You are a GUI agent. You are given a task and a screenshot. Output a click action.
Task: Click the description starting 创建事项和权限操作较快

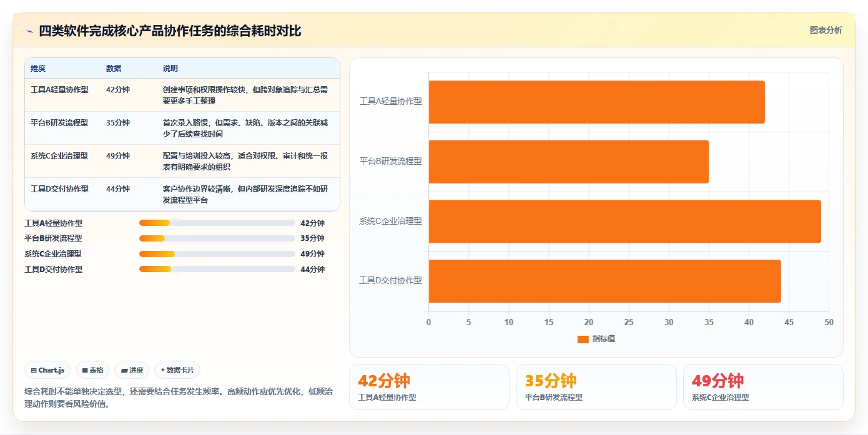[x=245, y=95]
